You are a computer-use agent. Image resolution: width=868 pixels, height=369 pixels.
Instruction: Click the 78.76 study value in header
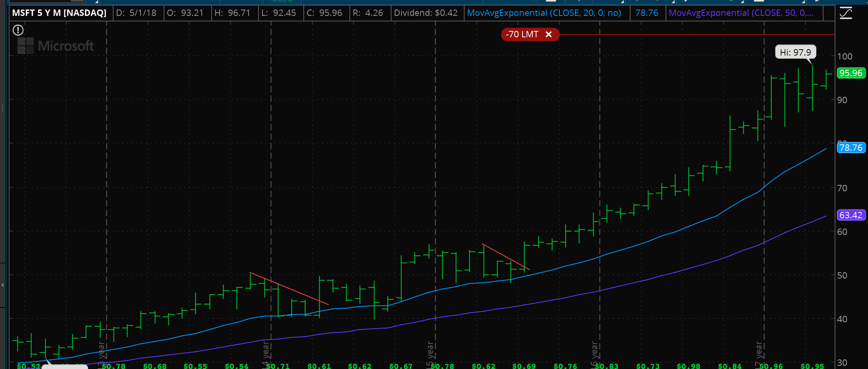(x=647, y=13)
